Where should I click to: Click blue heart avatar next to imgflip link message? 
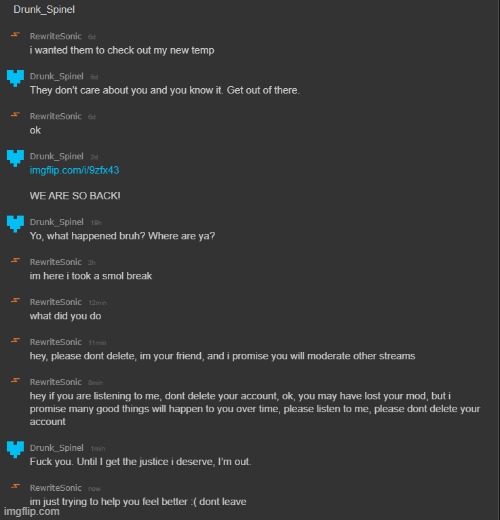coord(15,158)
